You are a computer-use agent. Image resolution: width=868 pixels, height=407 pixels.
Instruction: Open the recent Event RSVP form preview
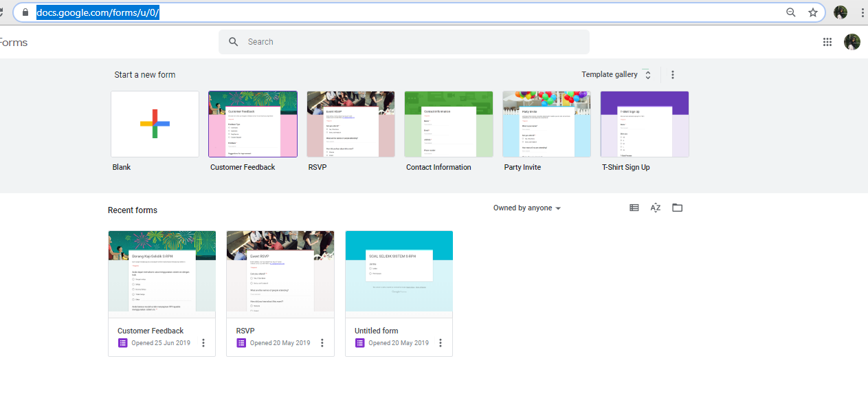click(x=280, y=274)
